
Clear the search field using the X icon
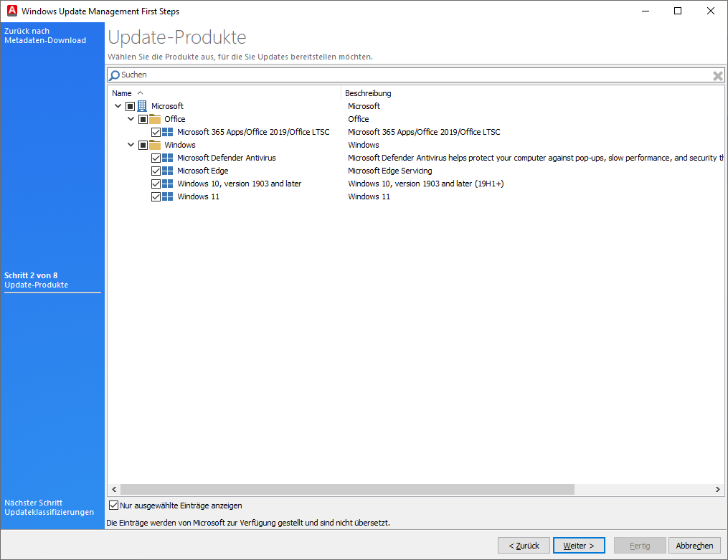click(717, 75)
